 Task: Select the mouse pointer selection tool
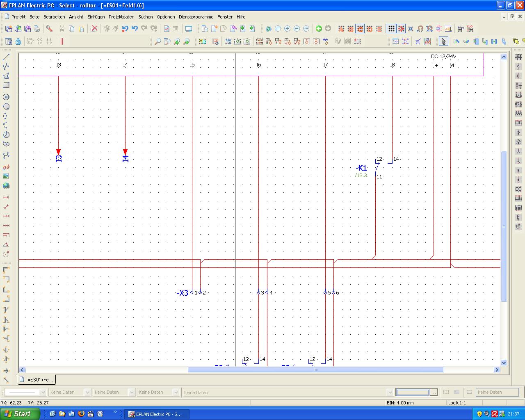coord(443,41)
